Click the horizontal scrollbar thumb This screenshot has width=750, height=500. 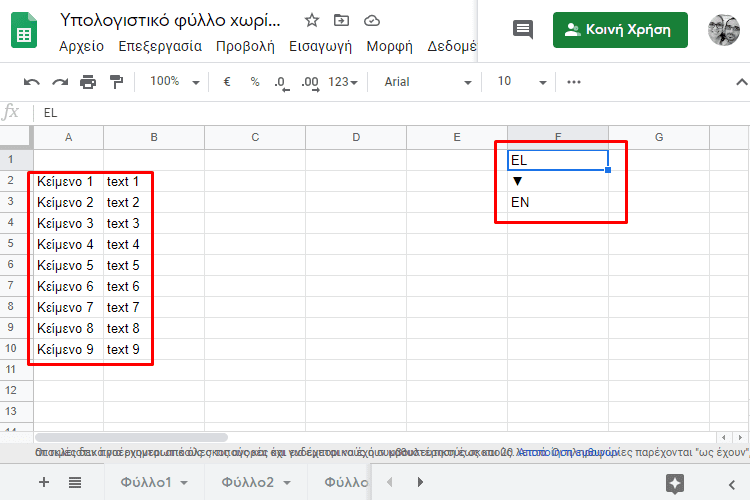pos(132,437)
